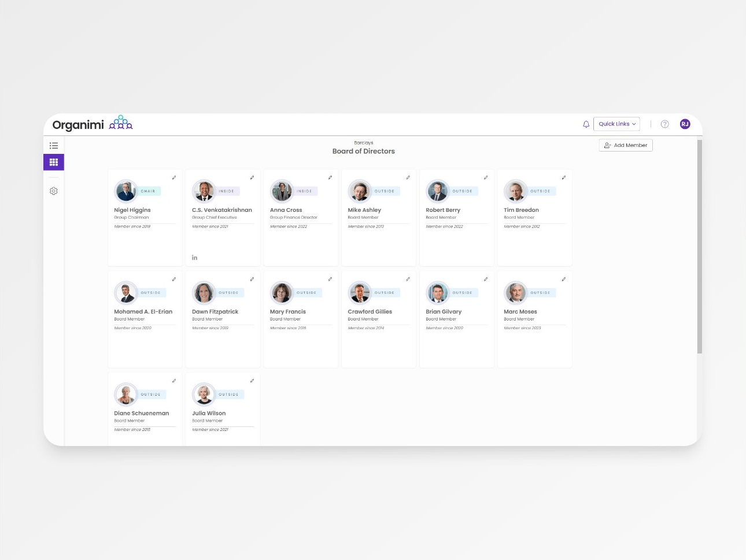Edit Robert Berry card pencil icon
The image size is (746, 560).
tap(486, 178)
